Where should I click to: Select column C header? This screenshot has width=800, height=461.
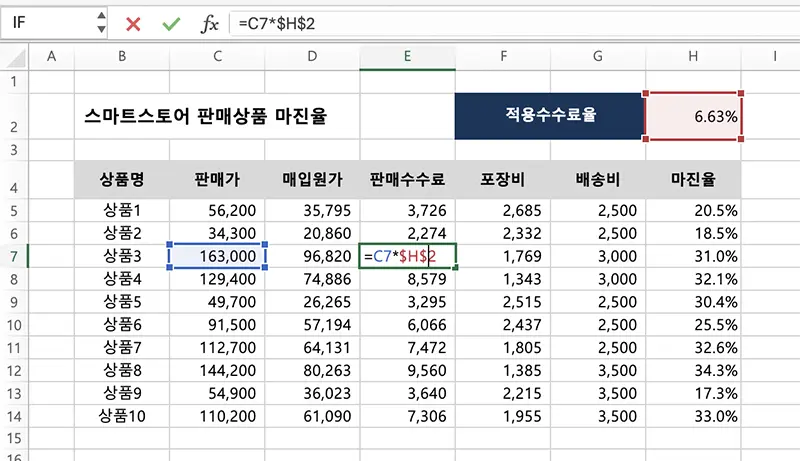(x=217, y=57)
